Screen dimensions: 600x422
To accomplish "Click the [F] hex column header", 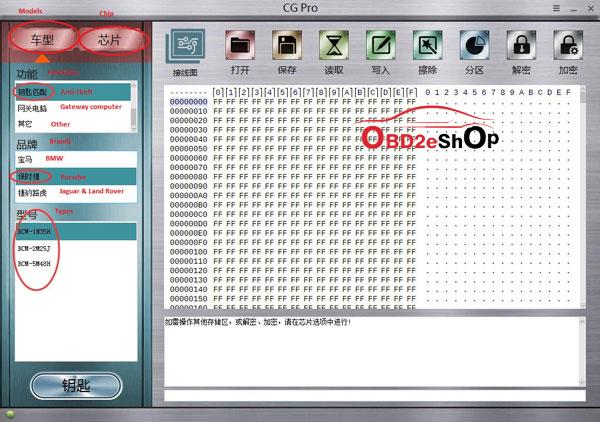I will click(x=411, y=92).
